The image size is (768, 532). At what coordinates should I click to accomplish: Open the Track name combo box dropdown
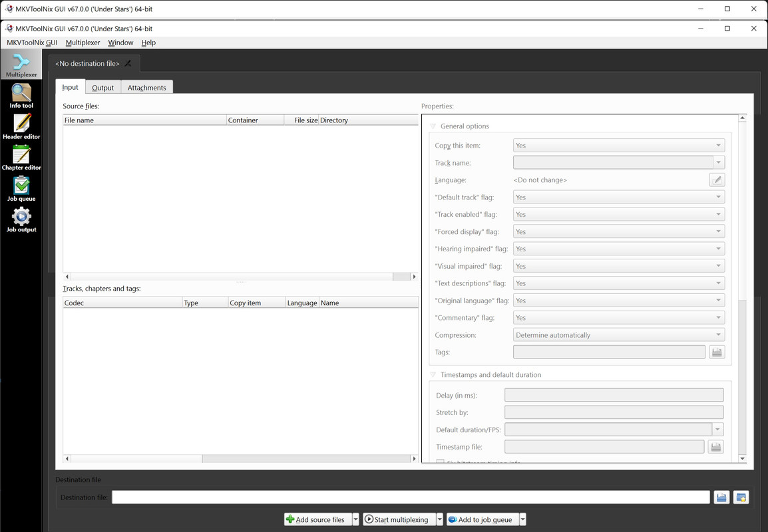[x=719, y=162]
